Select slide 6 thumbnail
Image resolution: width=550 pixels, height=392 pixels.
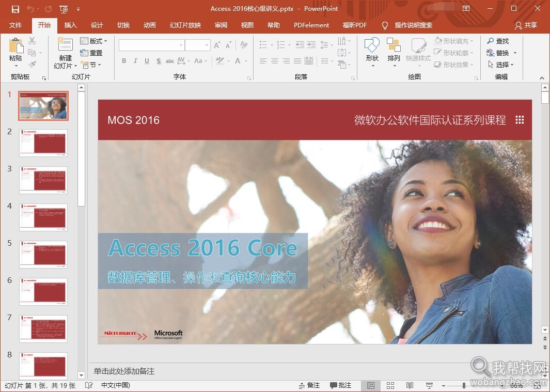[43, 292]
